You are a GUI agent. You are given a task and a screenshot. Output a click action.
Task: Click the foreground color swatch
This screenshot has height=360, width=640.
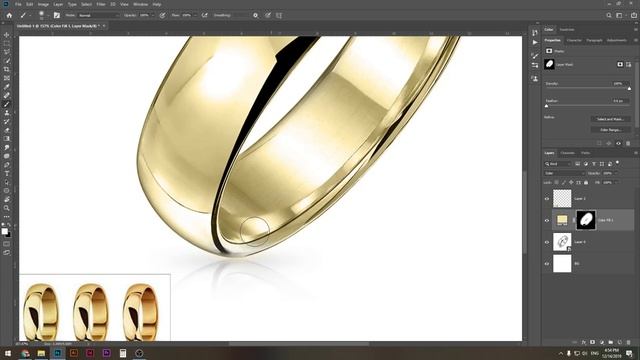[4, 231]
